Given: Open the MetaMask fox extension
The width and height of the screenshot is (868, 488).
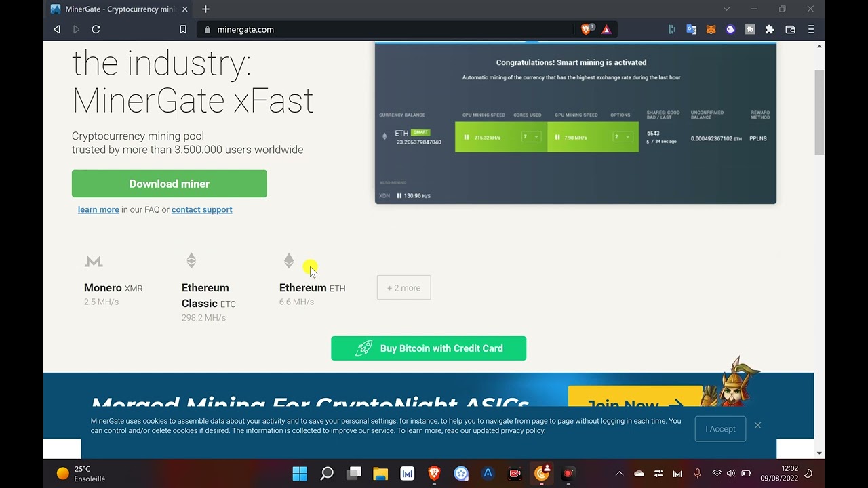Looking at the screenshot, I should 711,29.
